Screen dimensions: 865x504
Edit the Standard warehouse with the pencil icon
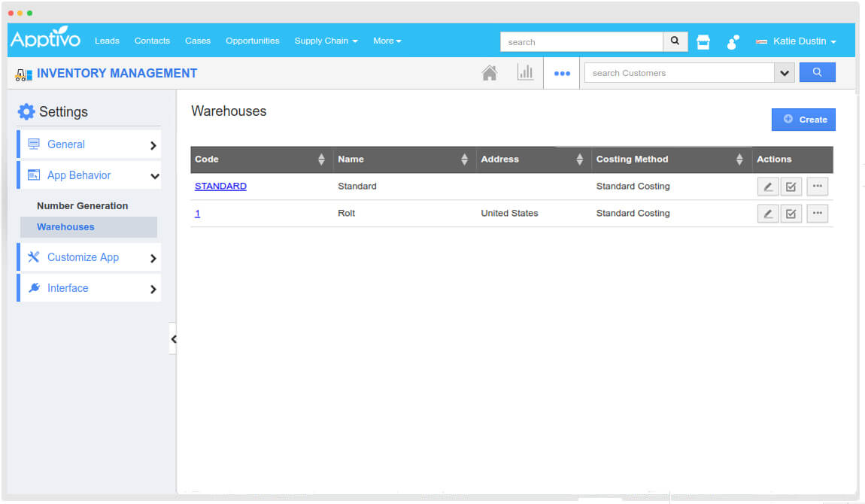click(x=768, y=186)
